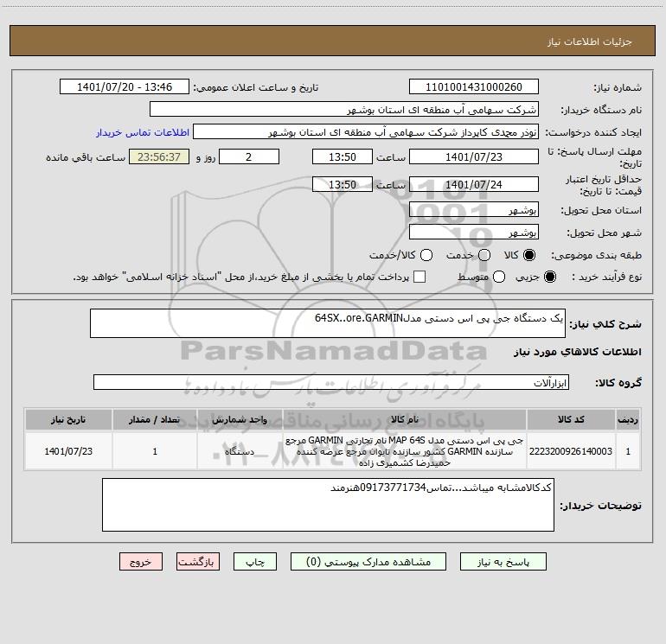This screenshot has width=666, height=644.
Task: Click the need number field 1101001431000260
Action: tap(474, 87)
